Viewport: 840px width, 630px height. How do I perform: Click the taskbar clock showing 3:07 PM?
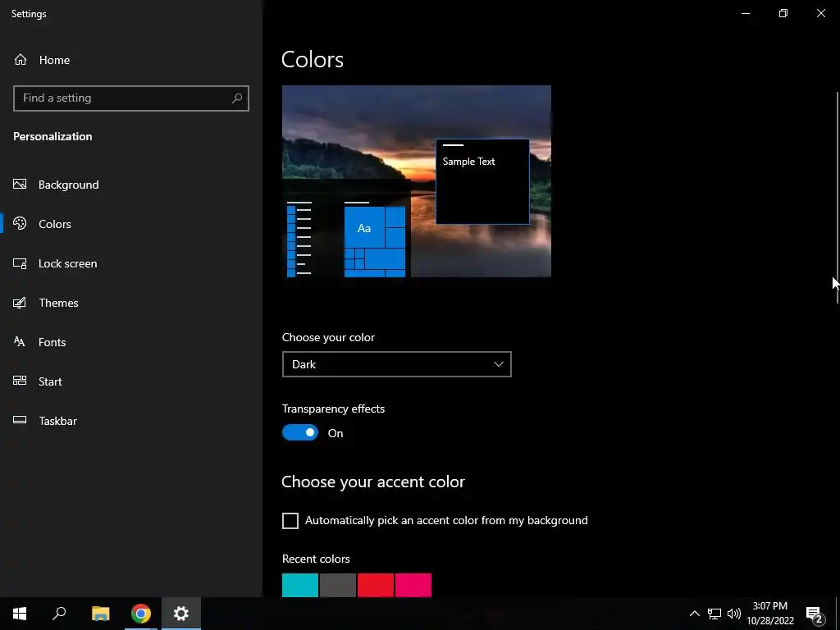pos(769,614)
